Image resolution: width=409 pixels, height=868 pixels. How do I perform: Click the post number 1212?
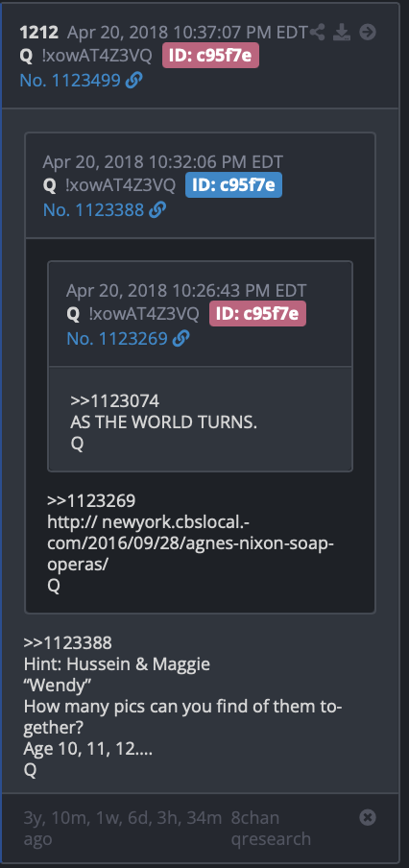tap(38, 32)
